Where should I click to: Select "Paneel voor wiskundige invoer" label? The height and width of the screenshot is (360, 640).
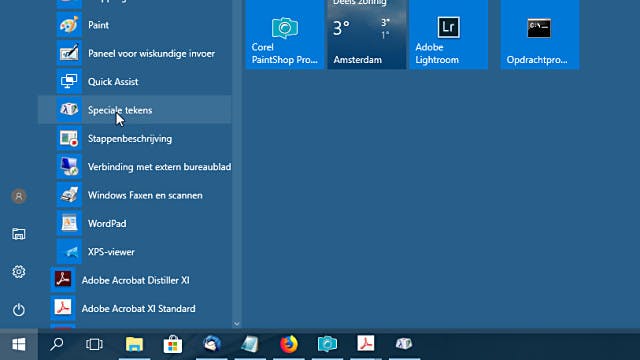tap(151, 53)
